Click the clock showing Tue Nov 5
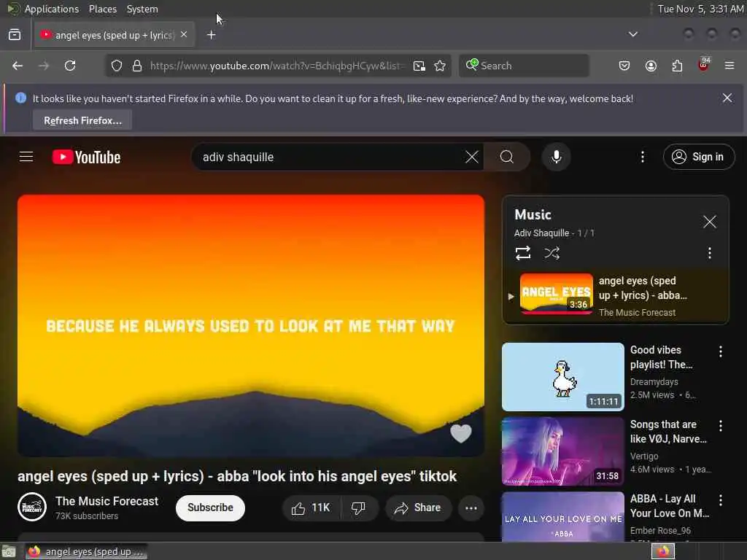Image resolution: width=747 pixels, height=560 pixels. (x=700, y=9)
